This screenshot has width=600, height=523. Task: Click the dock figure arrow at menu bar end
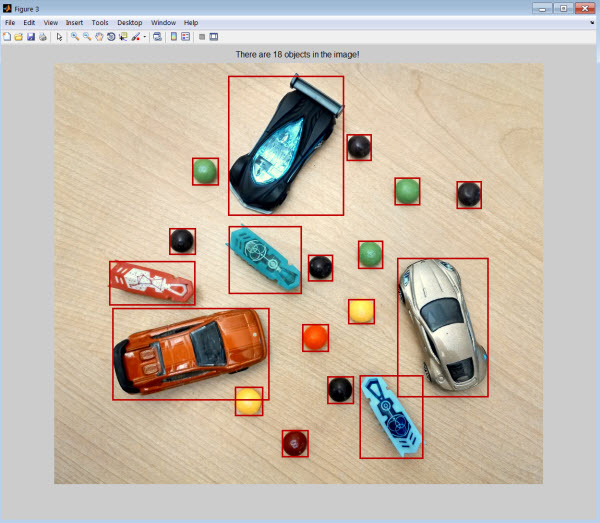592,23
